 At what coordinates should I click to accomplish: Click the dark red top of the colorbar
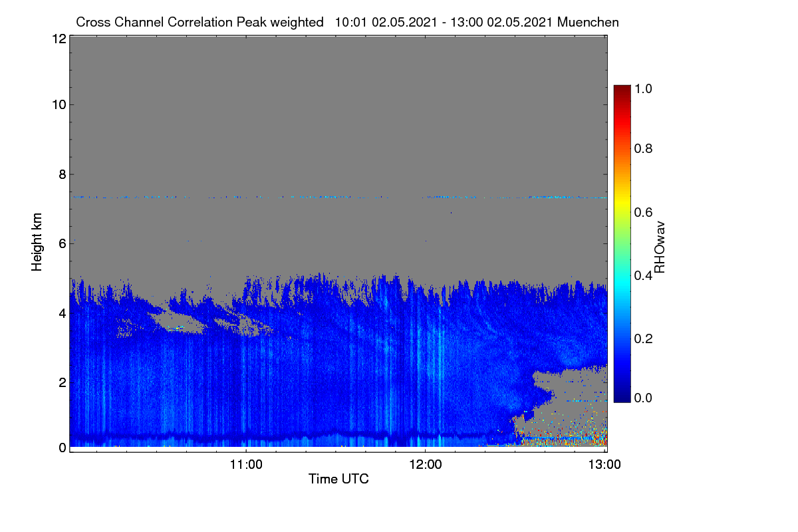(x=621, y=90)
